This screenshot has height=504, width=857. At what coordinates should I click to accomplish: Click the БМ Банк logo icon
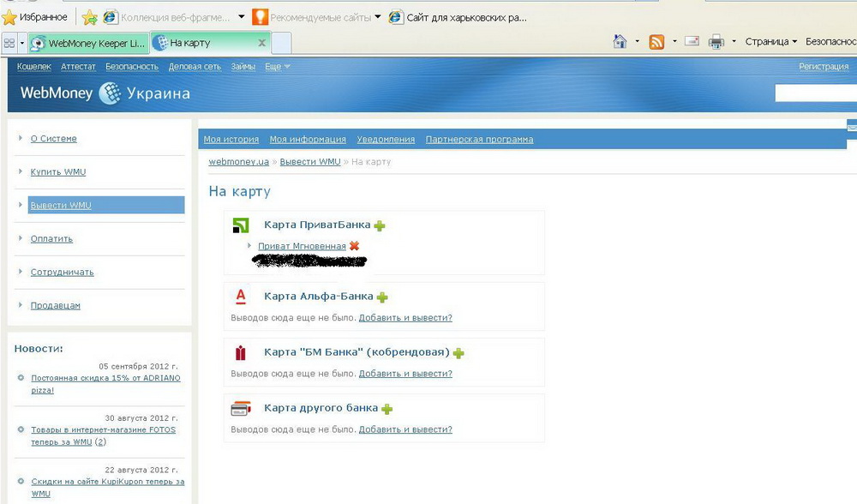click(241, 352)
